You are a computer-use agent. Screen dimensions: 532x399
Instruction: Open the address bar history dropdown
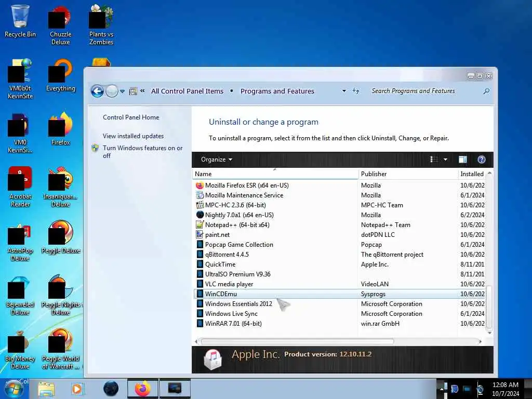[x=344, y=91]
